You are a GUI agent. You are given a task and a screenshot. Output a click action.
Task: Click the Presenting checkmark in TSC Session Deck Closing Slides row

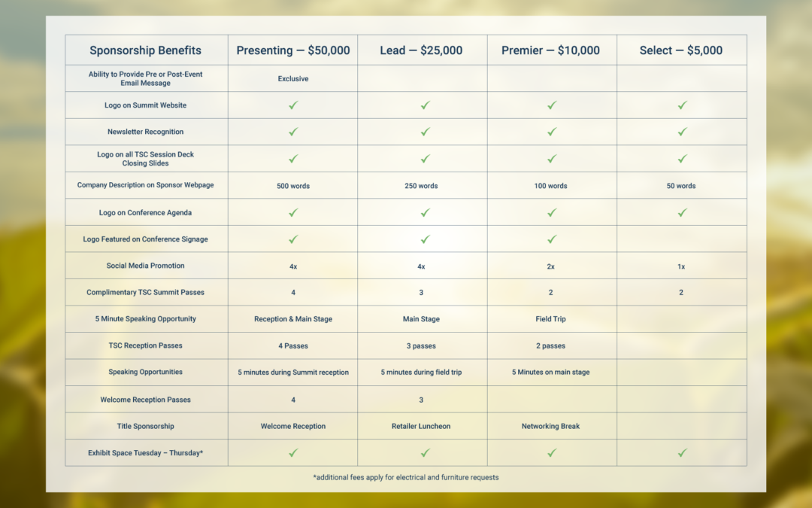click(x=293, y=159)
